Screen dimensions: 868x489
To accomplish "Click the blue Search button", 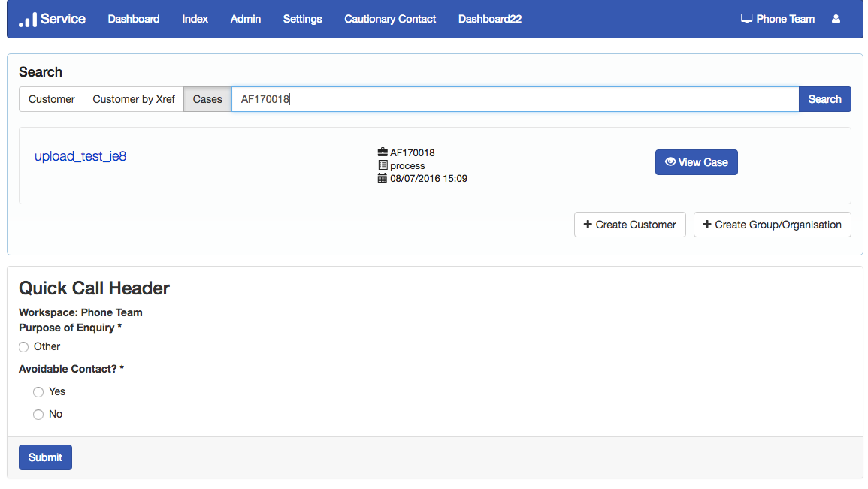I will tap(825, 99).
